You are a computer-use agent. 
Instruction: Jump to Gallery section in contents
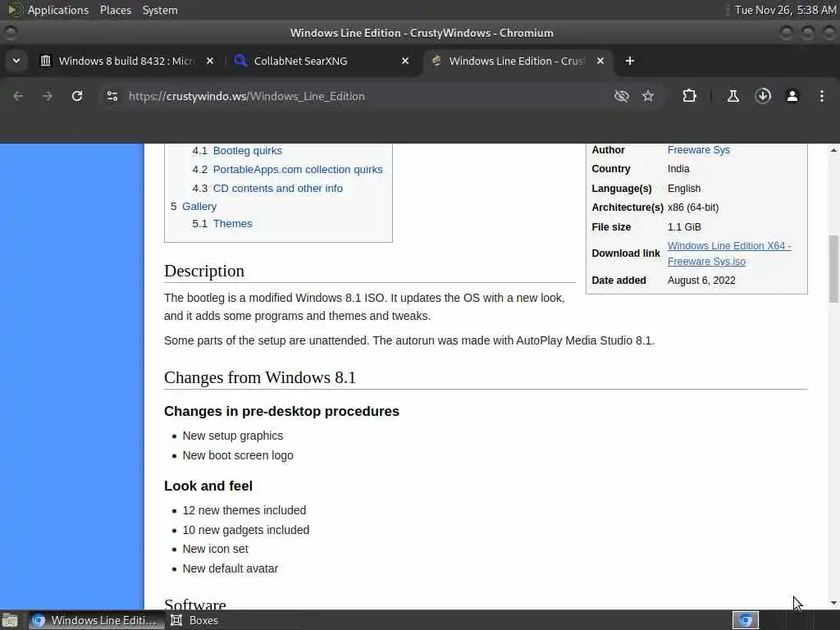coord(199,206)
